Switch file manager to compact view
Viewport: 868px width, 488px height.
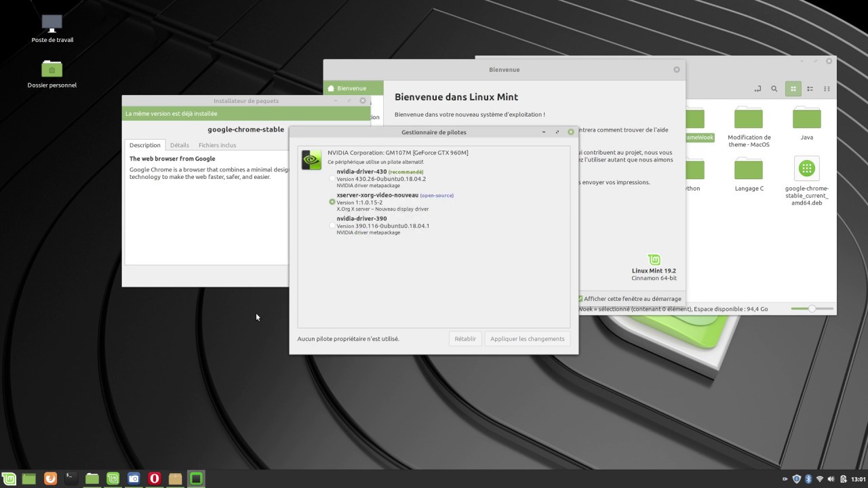[x=827, y=89]
